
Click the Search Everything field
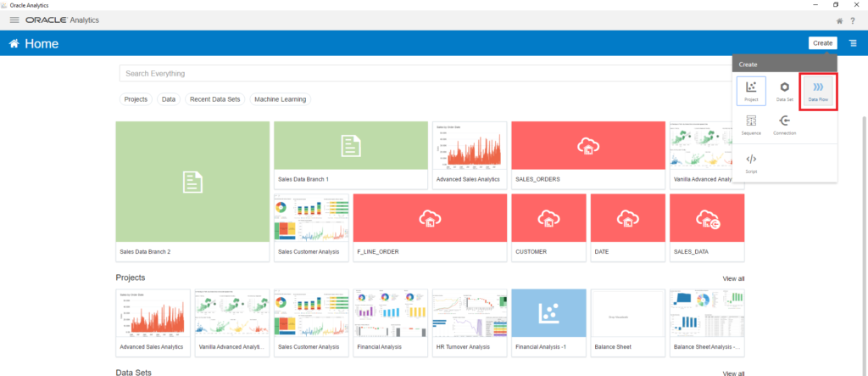pos(426,73)
